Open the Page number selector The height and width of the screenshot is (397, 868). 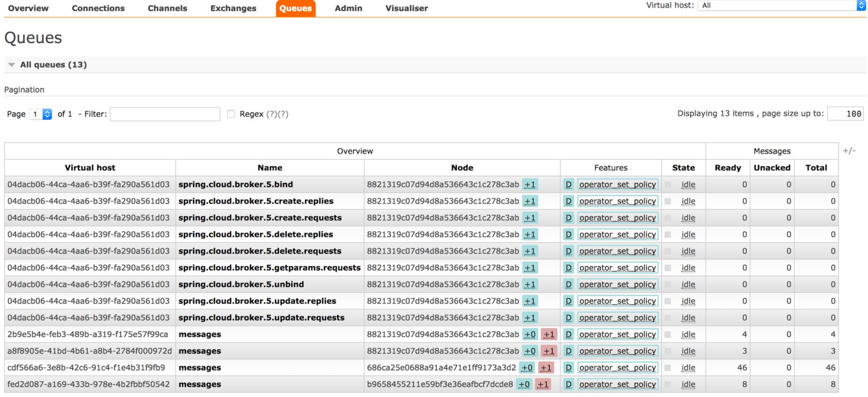pos(40,114)
